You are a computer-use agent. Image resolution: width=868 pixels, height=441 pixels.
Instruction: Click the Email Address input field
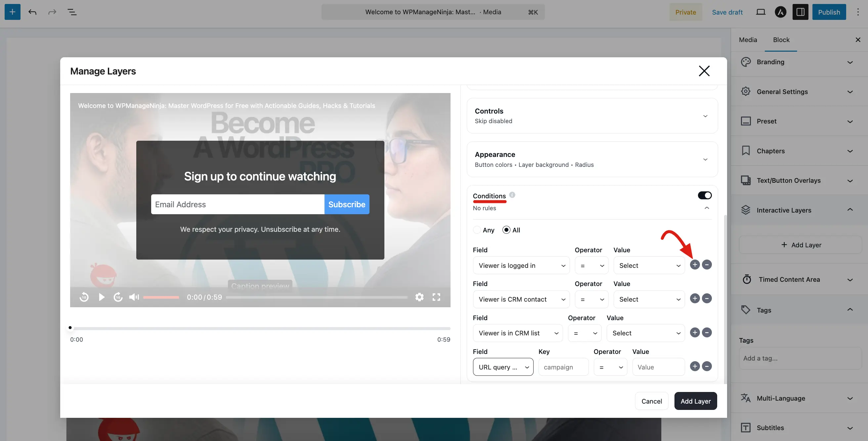point(238,204)
